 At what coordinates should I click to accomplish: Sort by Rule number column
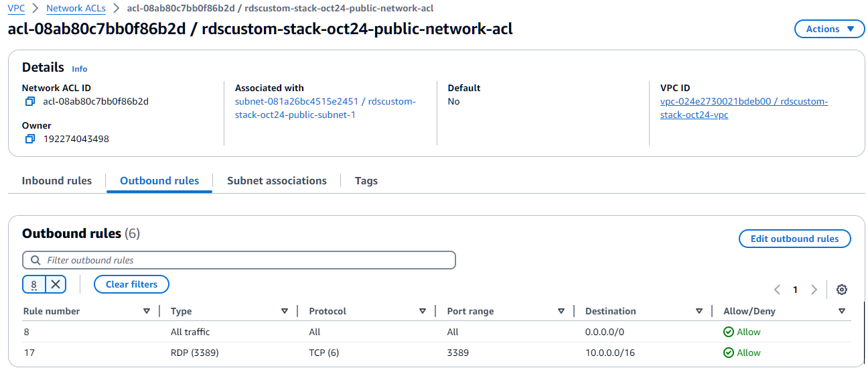pyautogui.click(x=147, y=311)
